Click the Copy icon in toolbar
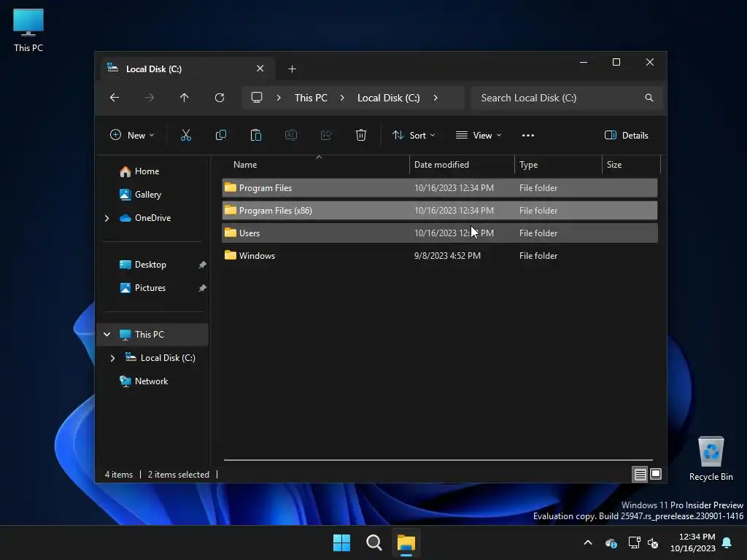Image resolution: width=747 pixels, height=560 pixels. coord(220,135)
